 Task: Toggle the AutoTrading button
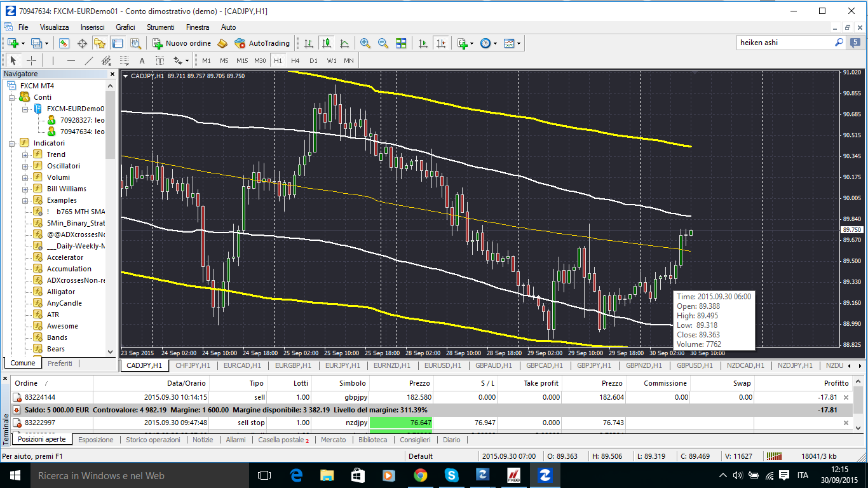(262, 43)
